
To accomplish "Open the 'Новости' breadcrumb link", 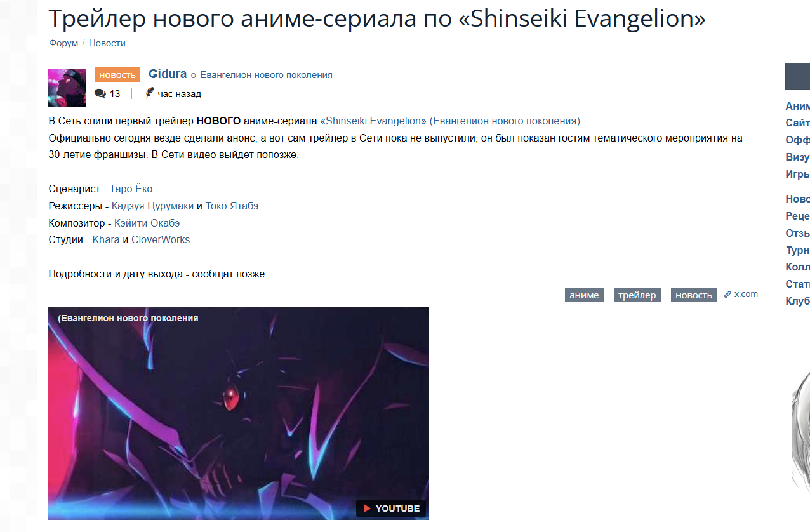I will [107, 43].
